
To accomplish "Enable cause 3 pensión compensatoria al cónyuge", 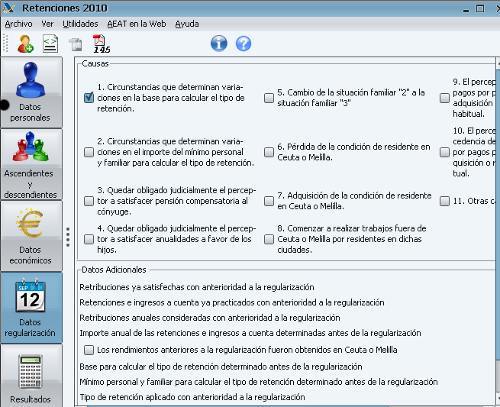I will point(89,201).
